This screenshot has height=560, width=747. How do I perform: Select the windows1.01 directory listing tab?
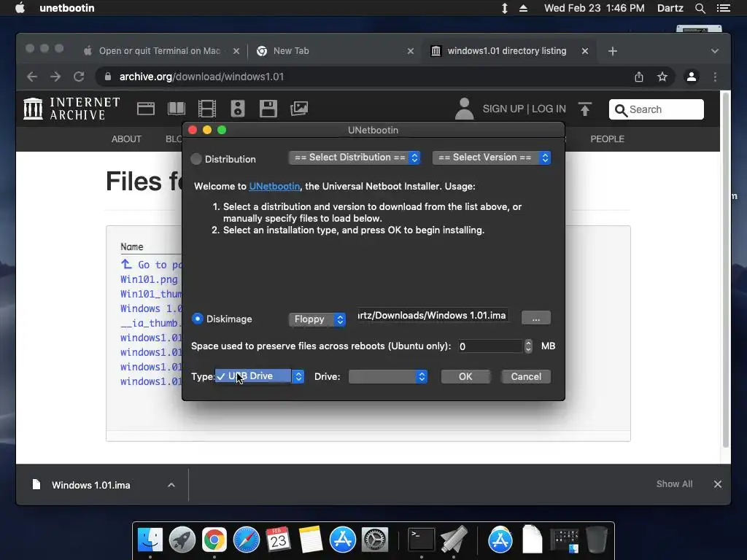click(507, 51)
